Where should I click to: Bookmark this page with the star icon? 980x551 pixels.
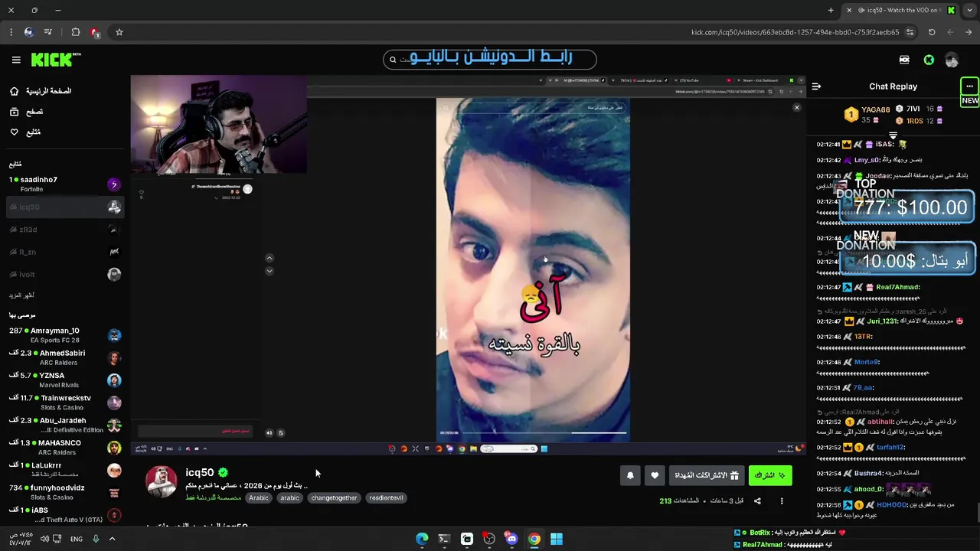119,32
